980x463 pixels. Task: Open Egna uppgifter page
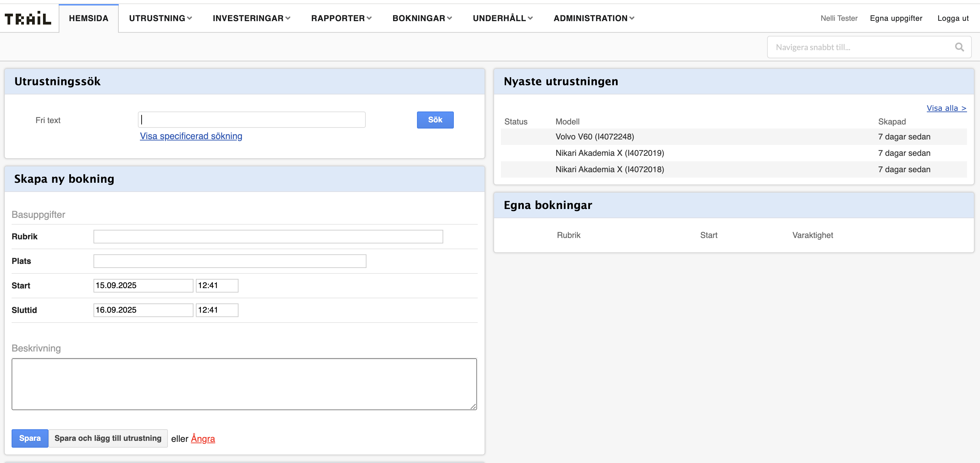(x=895, y=18)
